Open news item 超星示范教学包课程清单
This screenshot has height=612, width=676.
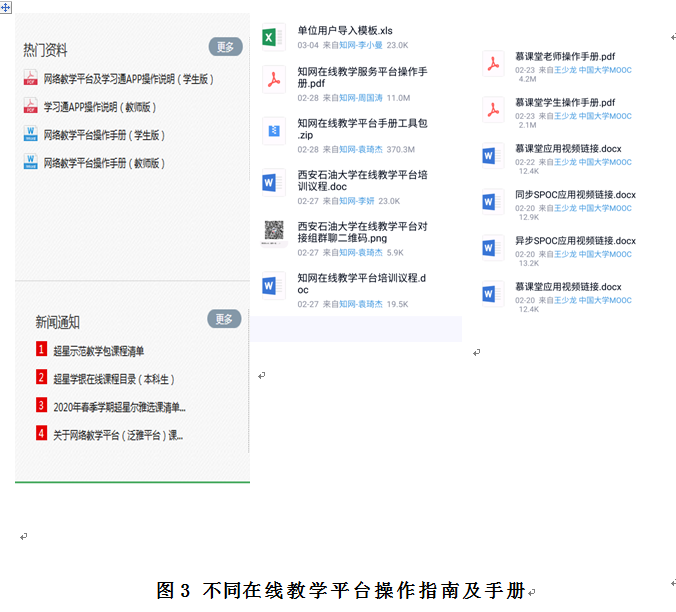98,351
